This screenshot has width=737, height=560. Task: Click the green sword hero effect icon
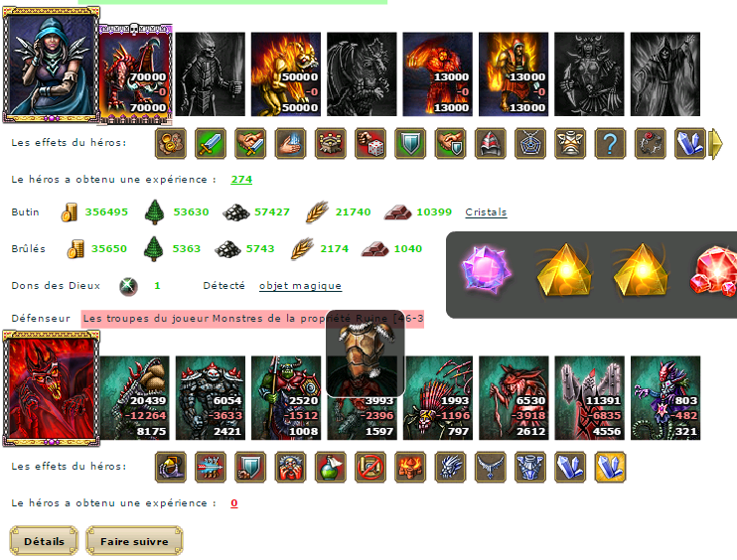[x=211, y=143]
